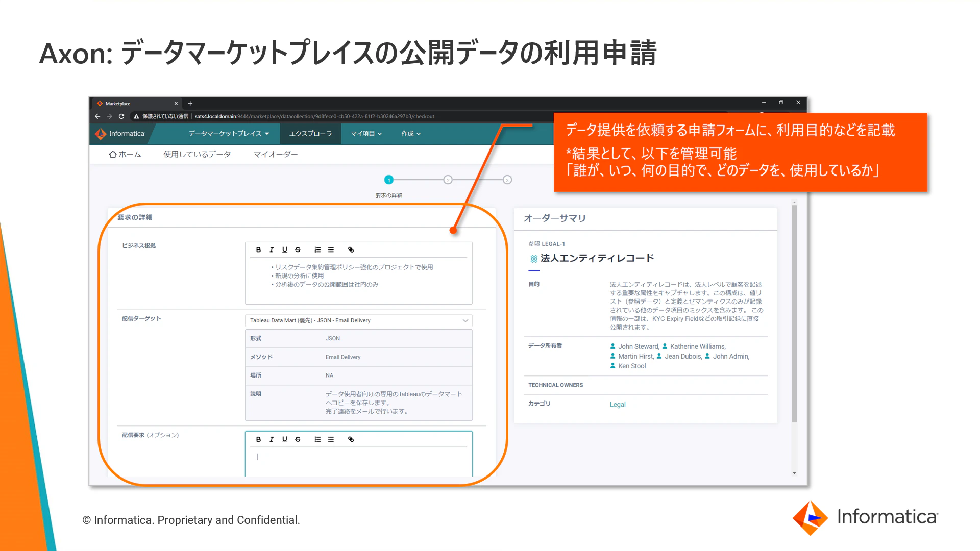Image resolution: width=980 pixels, height=551 pixels.
Task: Open the データマーケットプレイス dropdown menu
Action: (x=229, y=134)
